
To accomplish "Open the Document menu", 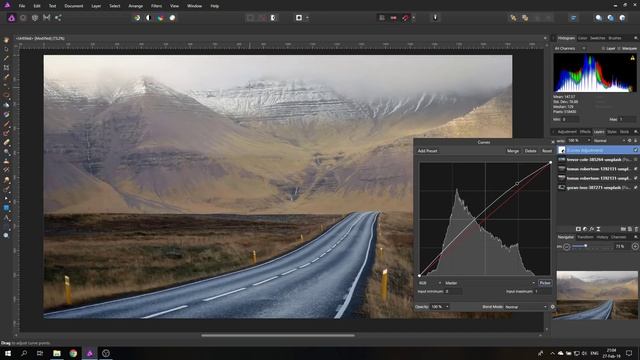I will coord(74,6).
